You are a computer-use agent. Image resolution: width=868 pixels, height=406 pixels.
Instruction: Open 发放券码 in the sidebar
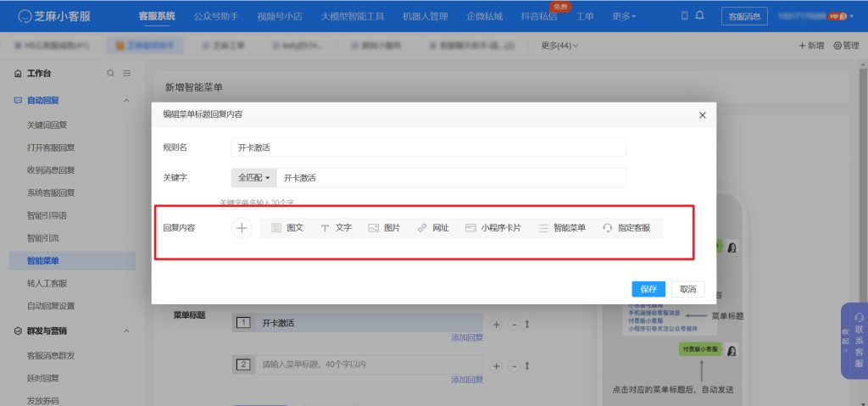(43, 400)
